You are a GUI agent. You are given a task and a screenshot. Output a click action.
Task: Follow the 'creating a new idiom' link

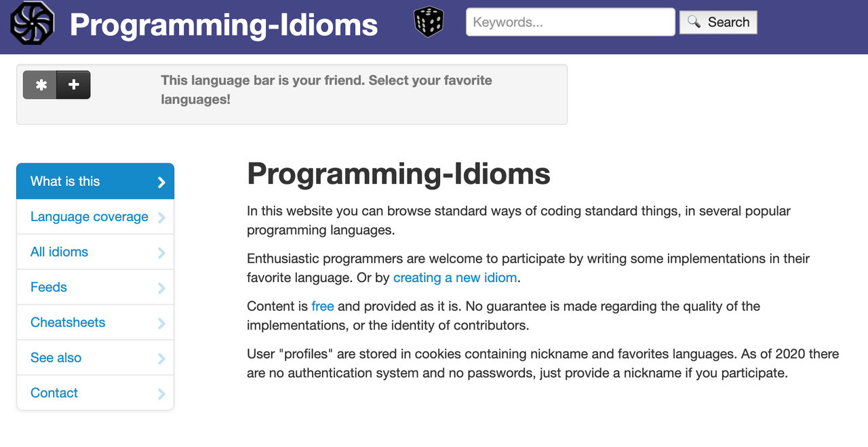click(454, 277)
